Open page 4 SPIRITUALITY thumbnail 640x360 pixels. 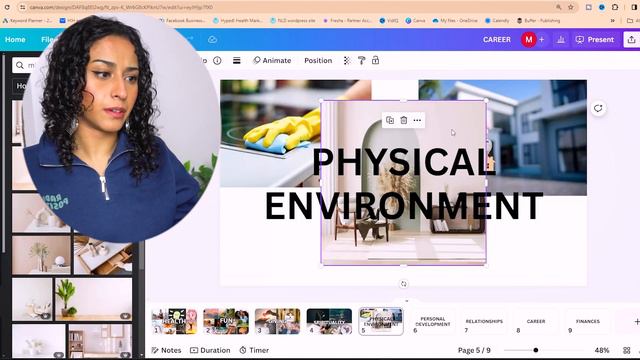pyautogui.click(x=329, y=322)
